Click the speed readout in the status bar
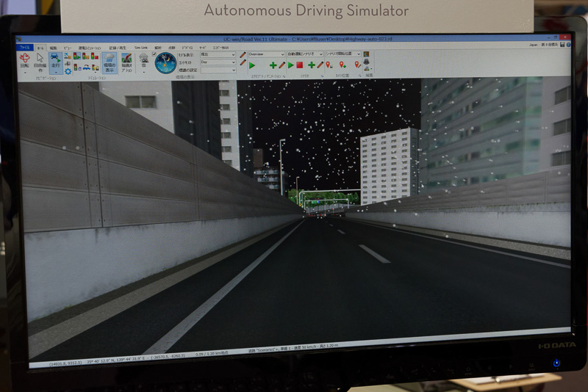The width and height of the screenshot is (588, 392). (304, 348)
